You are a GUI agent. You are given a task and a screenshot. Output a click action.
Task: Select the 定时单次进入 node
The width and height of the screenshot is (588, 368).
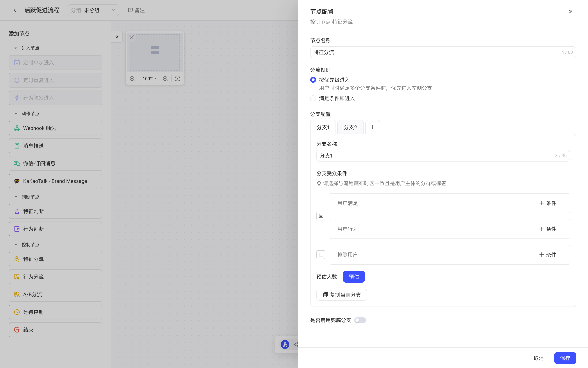55,63
